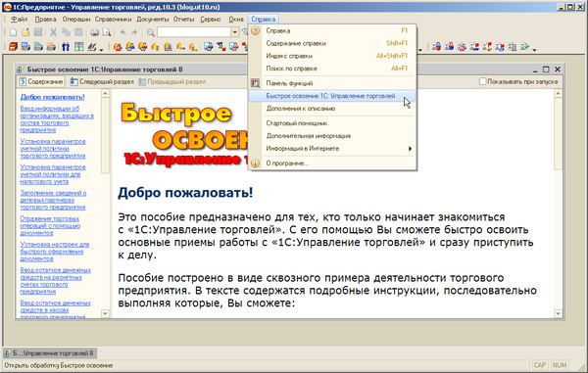Select Содержание справки menu entry
The width and height of the screenshot is (588, 373).
(x=332, y=43)
